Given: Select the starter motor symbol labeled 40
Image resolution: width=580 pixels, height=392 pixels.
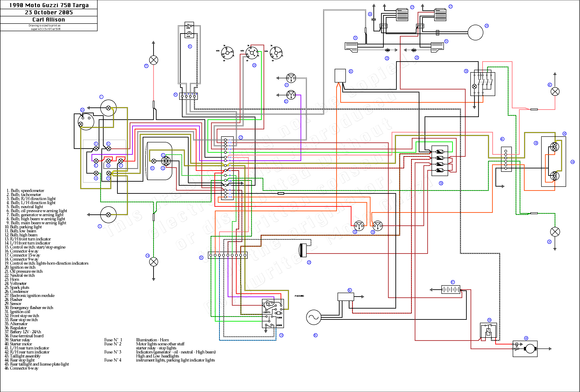Looking at the screenshot, I should tap(525, 349).
